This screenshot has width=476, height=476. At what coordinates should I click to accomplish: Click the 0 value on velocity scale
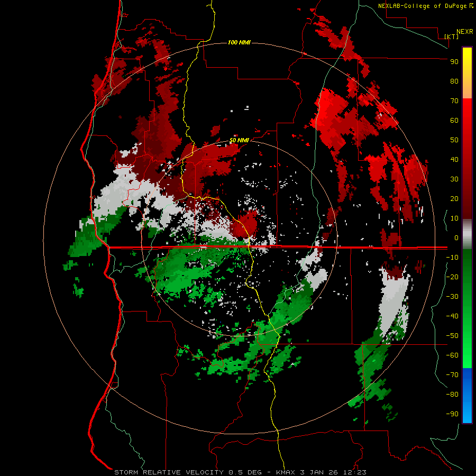(456, 238)
